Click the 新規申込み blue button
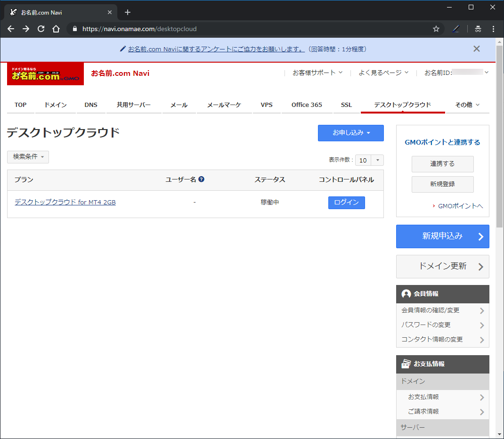Screen dimensions: 504x439 pos(443,236)
